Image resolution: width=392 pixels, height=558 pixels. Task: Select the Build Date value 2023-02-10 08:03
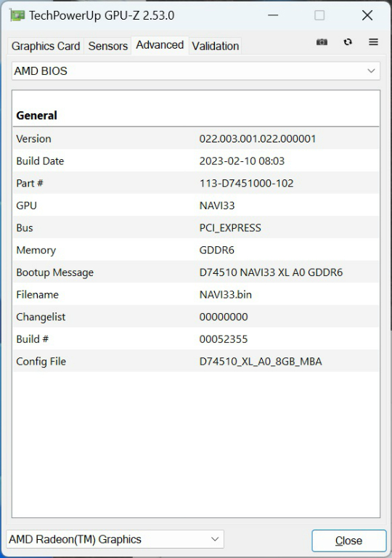(x=242, y=161)
